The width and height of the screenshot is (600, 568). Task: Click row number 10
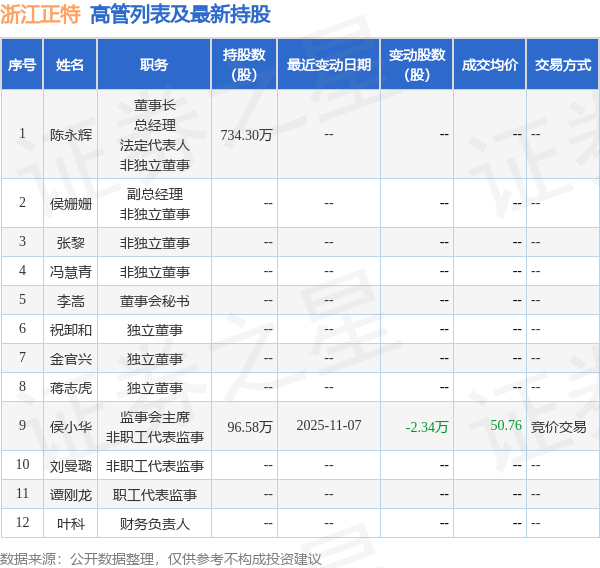coord(22,464)
